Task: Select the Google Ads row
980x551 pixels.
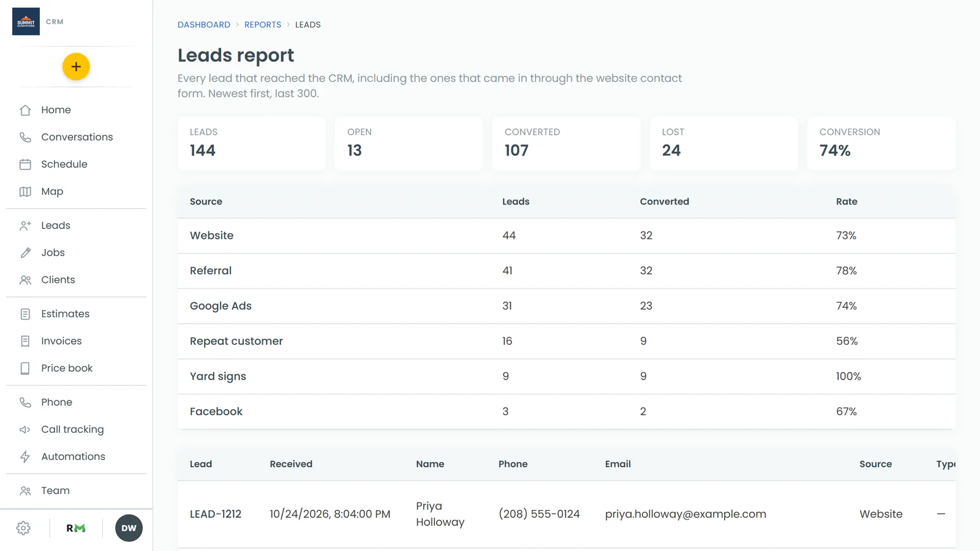Action: point(567,306)
